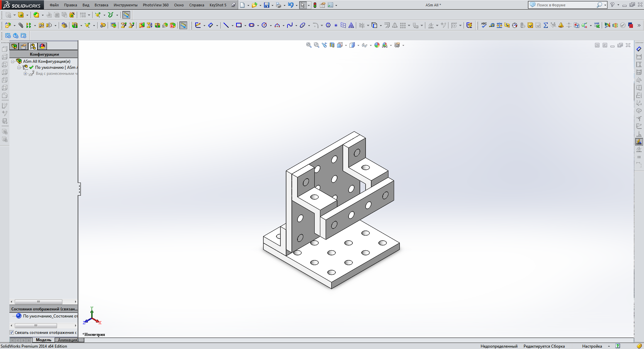Open the PropertyManager tab
The image size is (644, 349).
pyautogui.click(x=23, y=46)
